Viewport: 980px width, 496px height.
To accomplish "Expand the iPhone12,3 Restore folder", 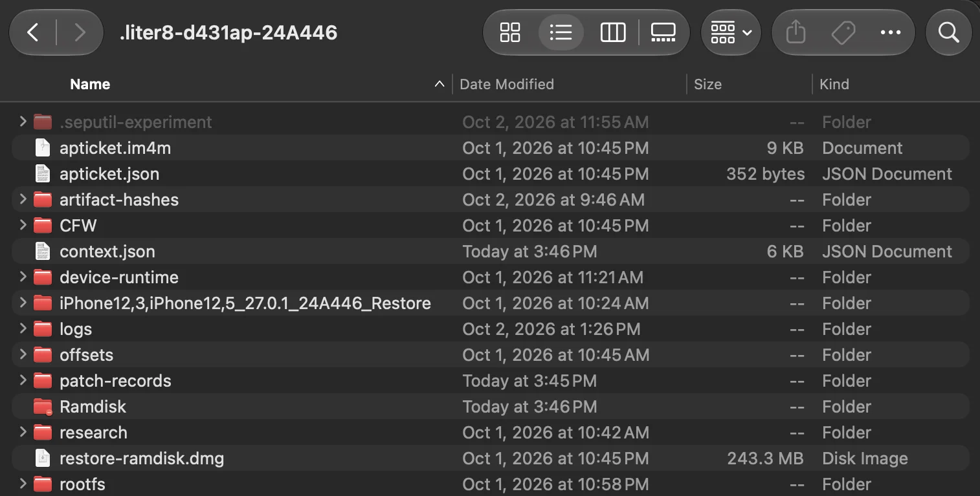I will (23, 303).
